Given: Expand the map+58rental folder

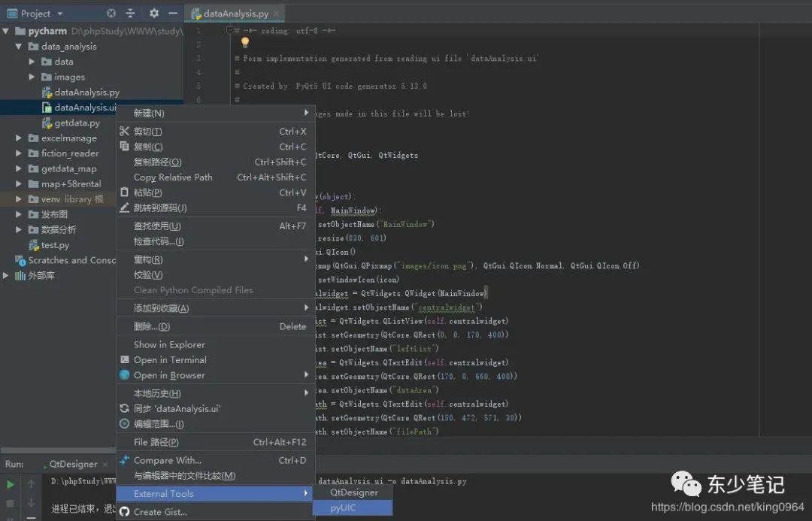Looking at the screenshot, I should click(x=19, y=184).
